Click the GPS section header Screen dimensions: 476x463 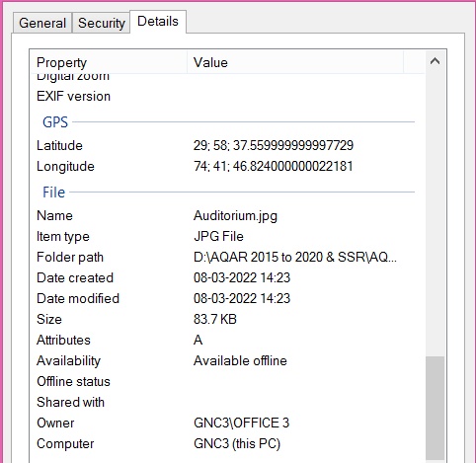[55, 122]
